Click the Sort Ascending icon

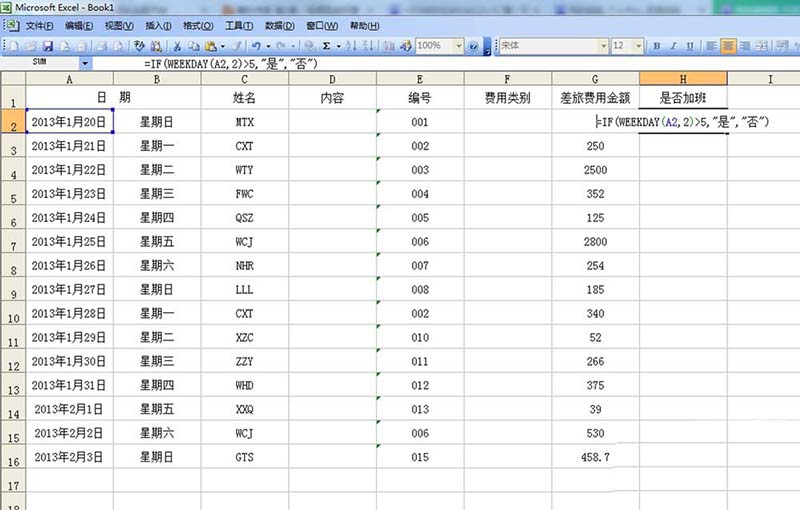[x=351, y=46]
